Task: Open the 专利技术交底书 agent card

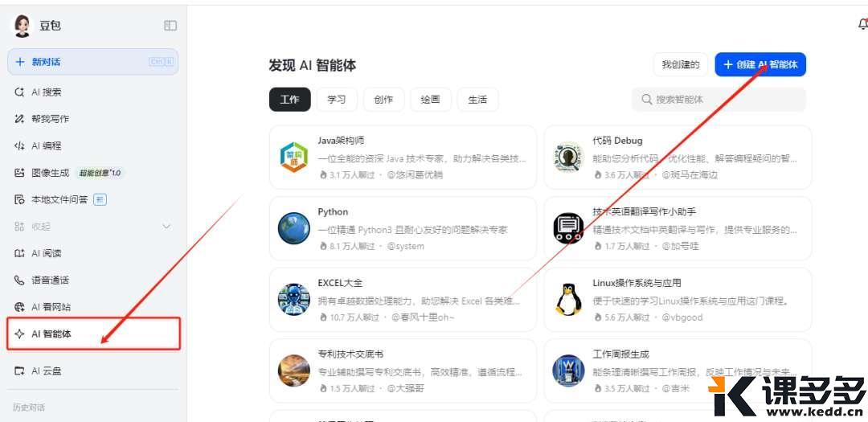Action: click(403, 371)
